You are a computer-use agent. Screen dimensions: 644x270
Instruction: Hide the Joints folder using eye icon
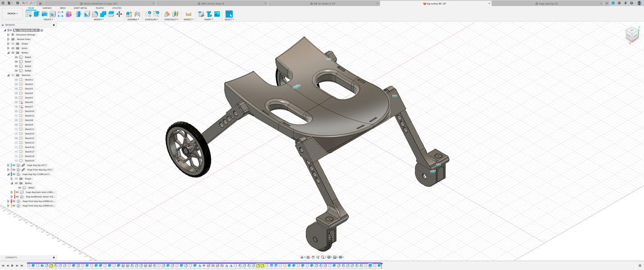point(13,48)
